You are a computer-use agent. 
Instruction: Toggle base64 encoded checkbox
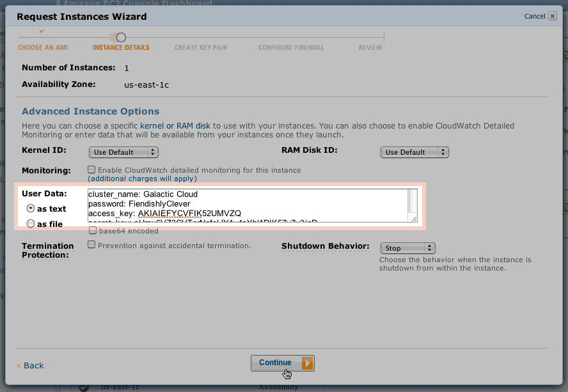(x=93, y=230)
